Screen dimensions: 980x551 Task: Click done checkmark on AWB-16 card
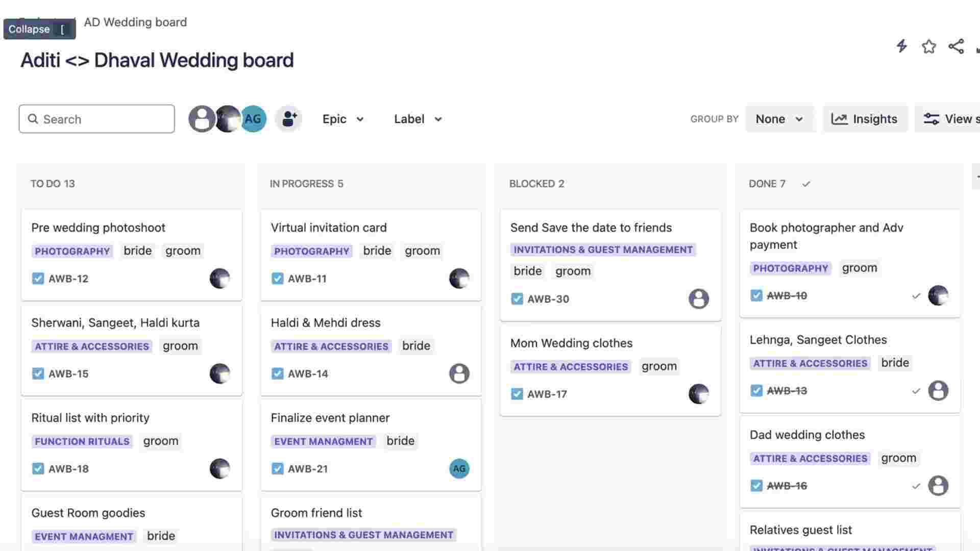point(916,486)
